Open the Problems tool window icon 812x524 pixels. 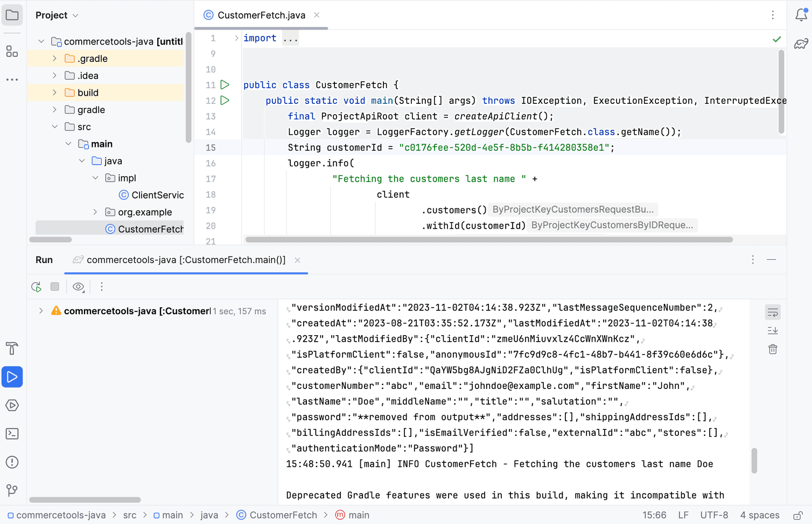point(12,462)
